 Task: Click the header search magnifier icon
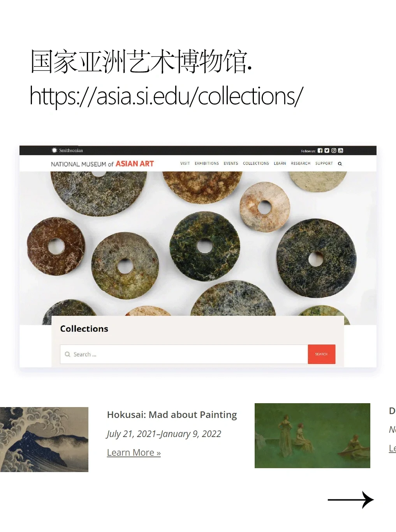click(340, 164)
